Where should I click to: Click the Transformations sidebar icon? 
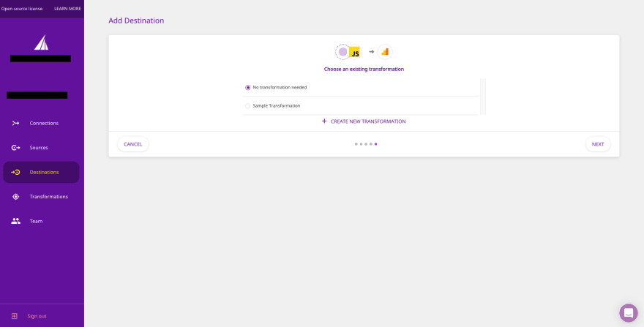[x=15, y=197]
